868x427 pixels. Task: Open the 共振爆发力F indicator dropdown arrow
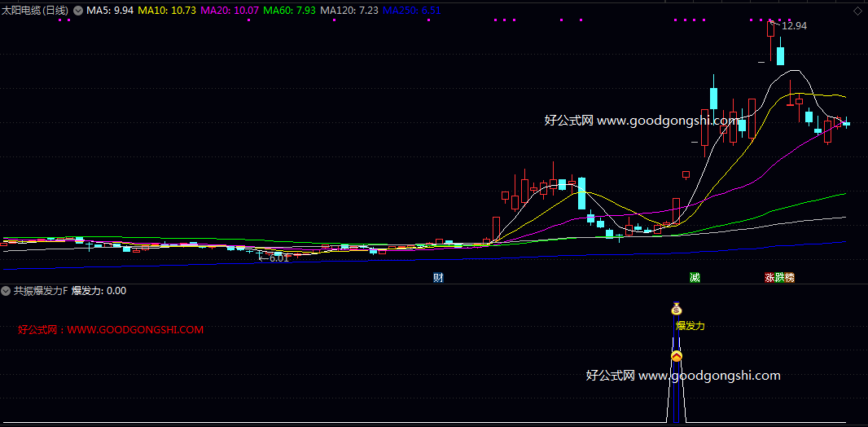6,290
